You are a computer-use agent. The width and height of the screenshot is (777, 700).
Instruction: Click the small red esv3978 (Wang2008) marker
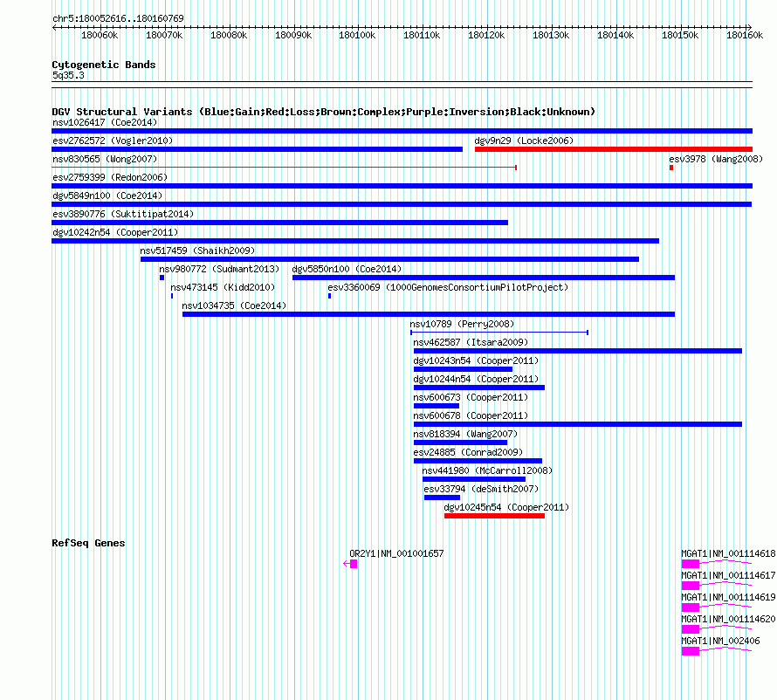point(671,168)
